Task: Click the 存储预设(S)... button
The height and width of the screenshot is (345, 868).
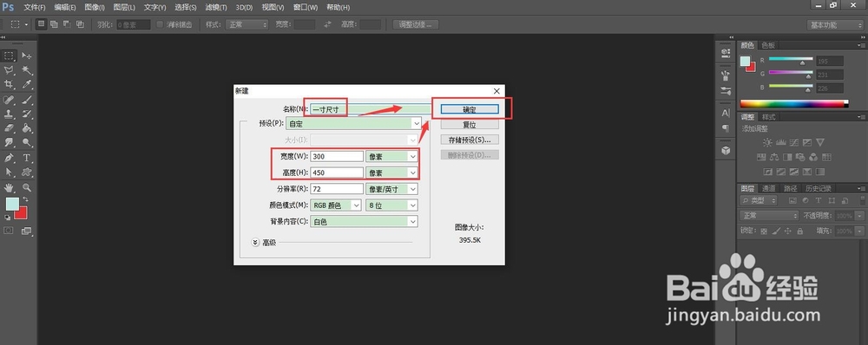Action: coord(470,140)
